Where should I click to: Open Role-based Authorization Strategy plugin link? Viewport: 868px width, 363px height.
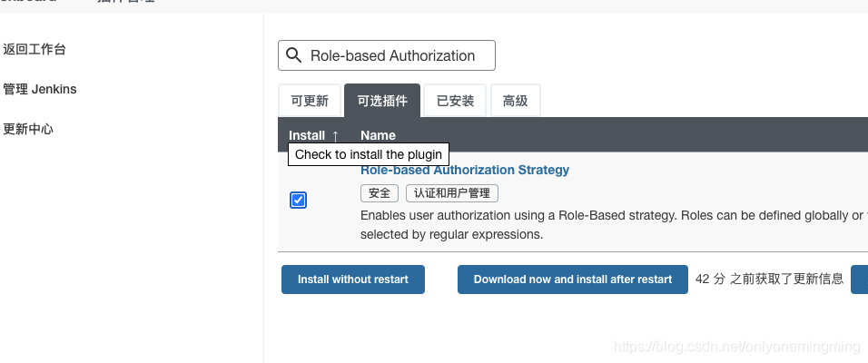[465, 170]
